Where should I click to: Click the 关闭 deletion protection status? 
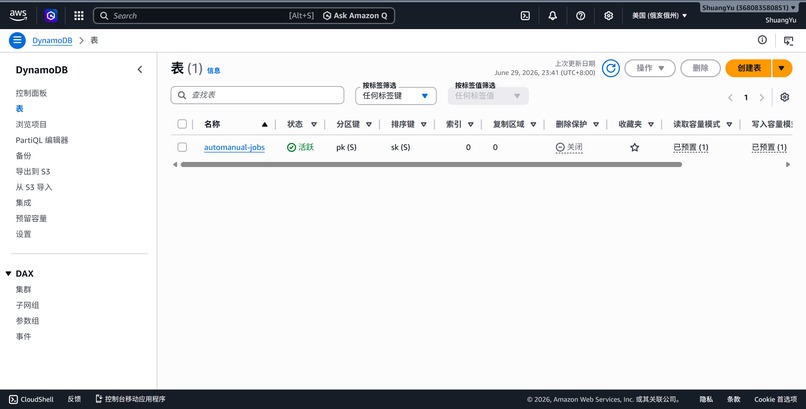pos(569,147)
